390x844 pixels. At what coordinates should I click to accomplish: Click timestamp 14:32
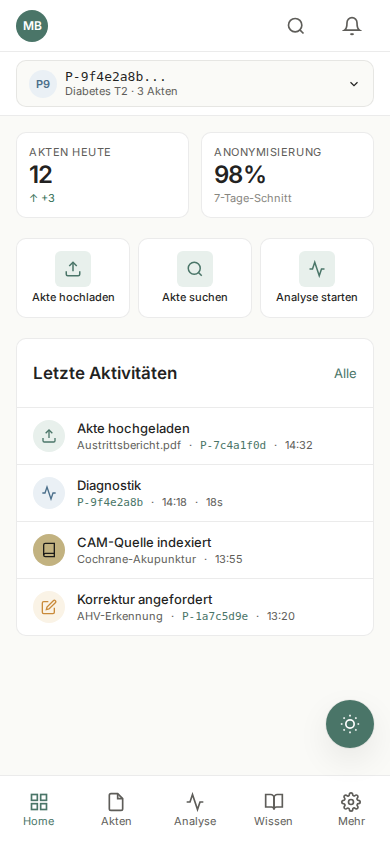[299, 445]
